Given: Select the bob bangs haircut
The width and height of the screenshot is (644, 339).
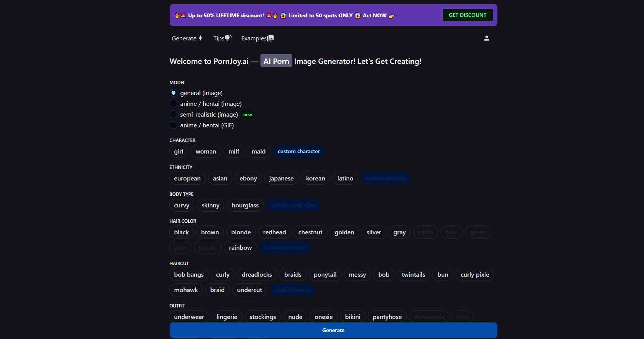Looking at the screenshot, I should tap(189, 274).
